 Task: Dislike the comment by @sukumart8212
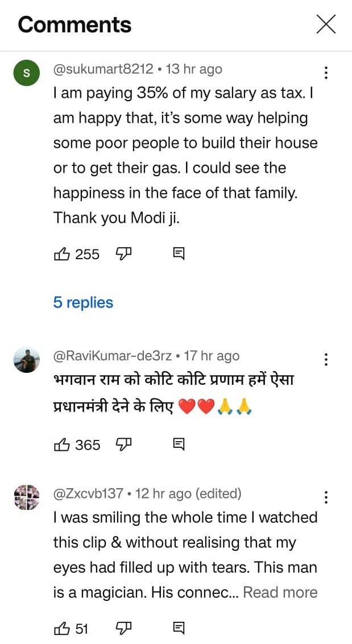[x=123, y=254]
